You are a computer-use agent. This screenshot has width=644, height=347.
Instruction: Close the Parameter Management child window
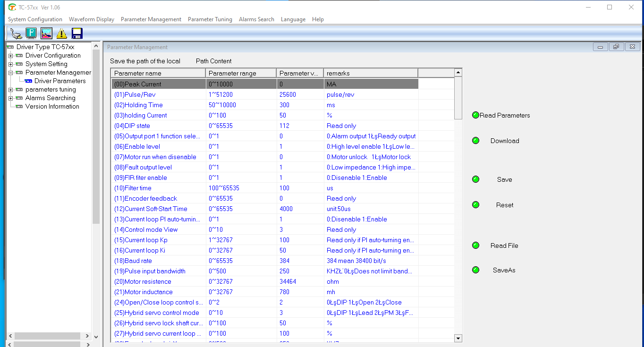pyautogui.click(x=633, y=47)
